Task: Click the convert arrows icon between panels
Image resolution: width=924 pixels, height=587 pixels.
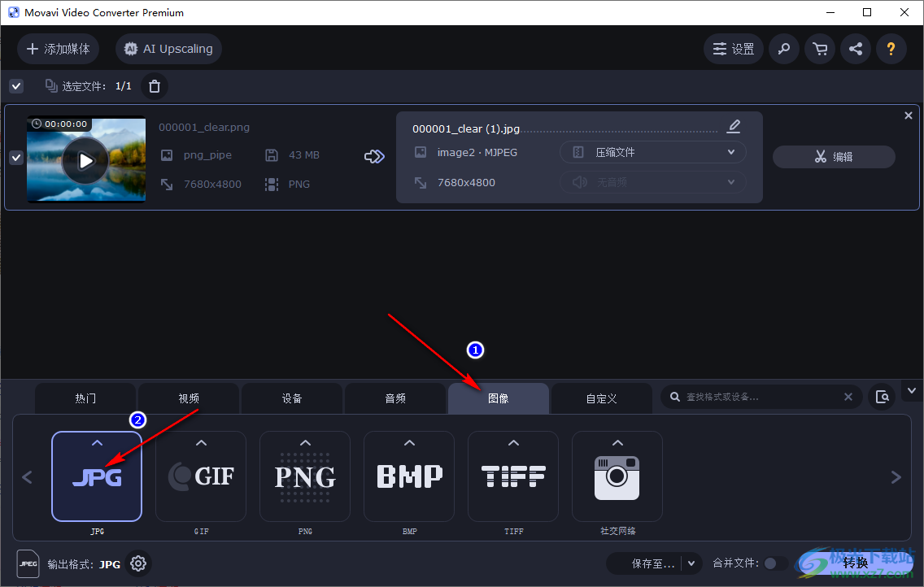Action: click(374, 156)
